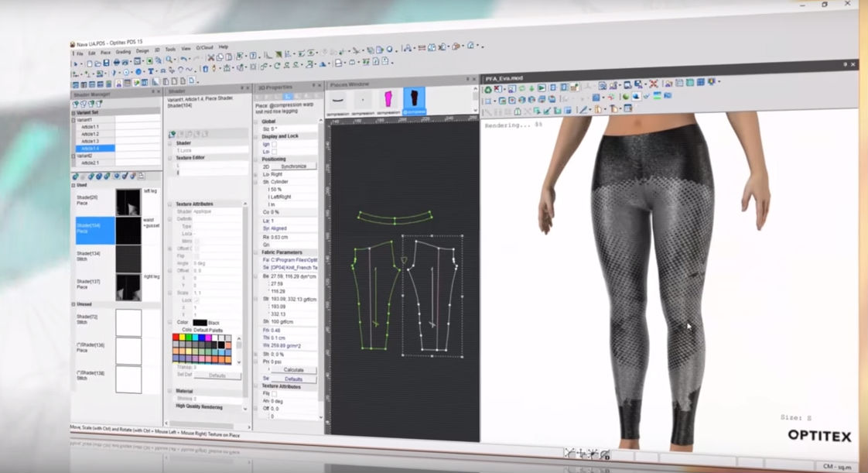Viewport: 868px width, 473px height.
Task: Click the recycle reset-simulation icon in PFA_Eva.mod toolbar
Action: [487, 87]
